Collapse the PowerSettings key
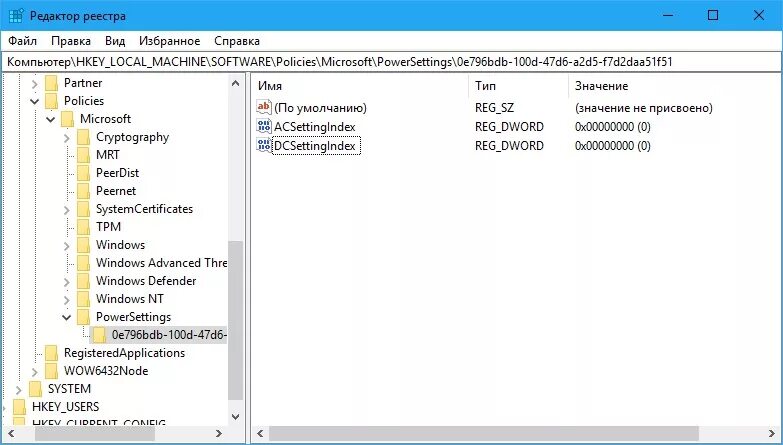 [66, 317]
